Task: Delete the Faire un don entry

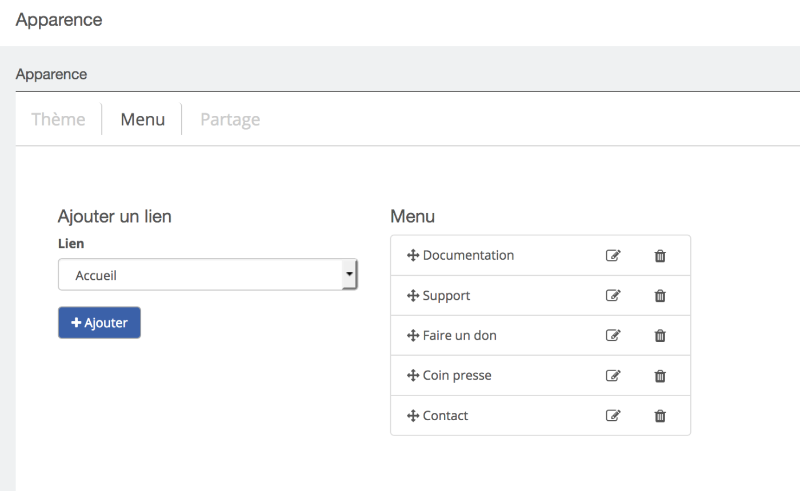Action: 660,335
